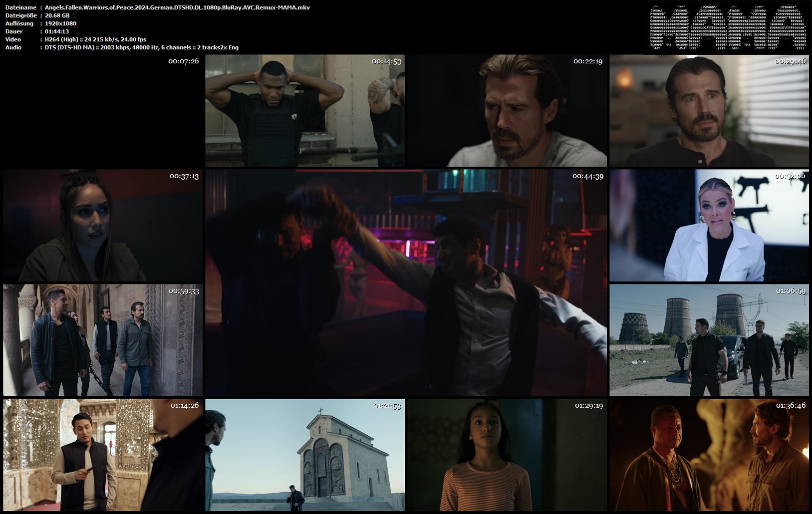Screen dimensions: 812x514
Task: Select the thumbnail with man's hands behind head
Action: point(305,110)
